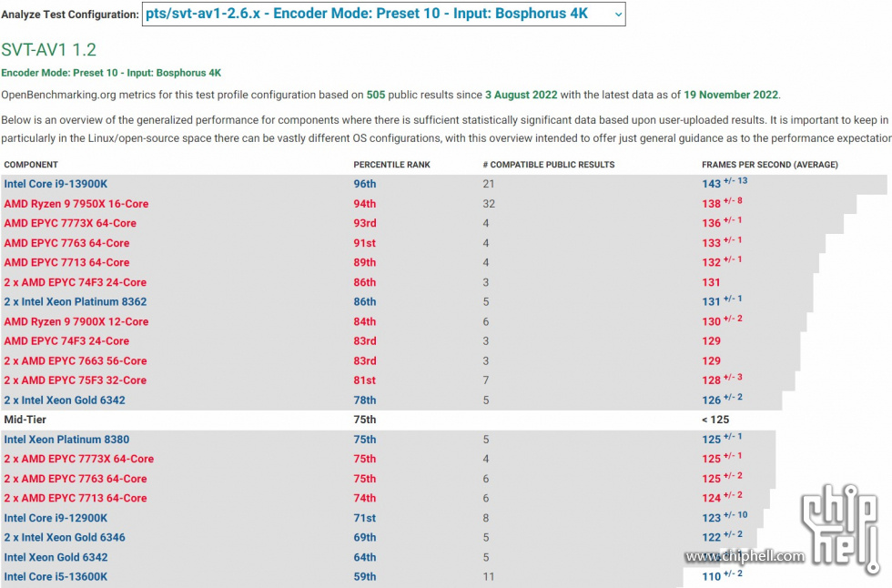The height and width of the screenshot is (588, 892).
Task: Click the 128 +/- 3 frames per second value
Action: pyautogui.click(x=722, y=379)
